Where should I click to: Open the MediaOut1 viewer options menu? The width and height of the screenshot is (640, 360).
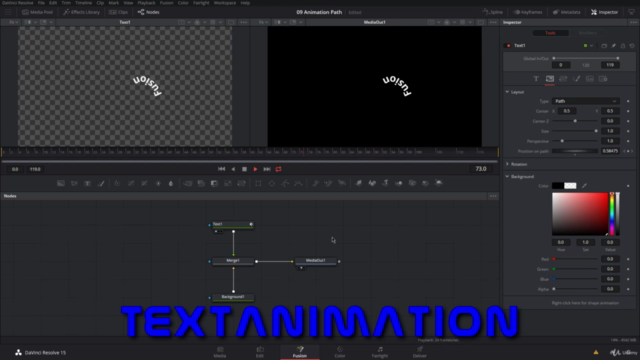(x=493, y=22)
